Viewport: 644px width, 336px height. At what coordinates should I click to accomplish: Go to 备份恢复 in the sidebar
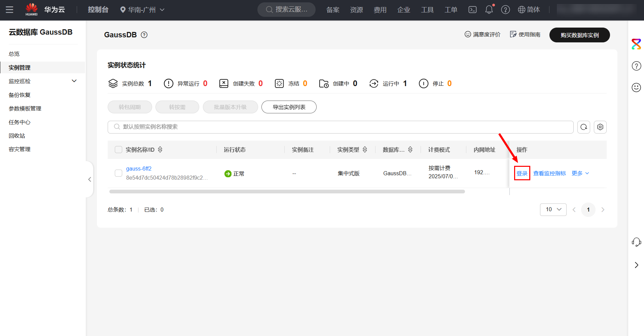(20, 95)
